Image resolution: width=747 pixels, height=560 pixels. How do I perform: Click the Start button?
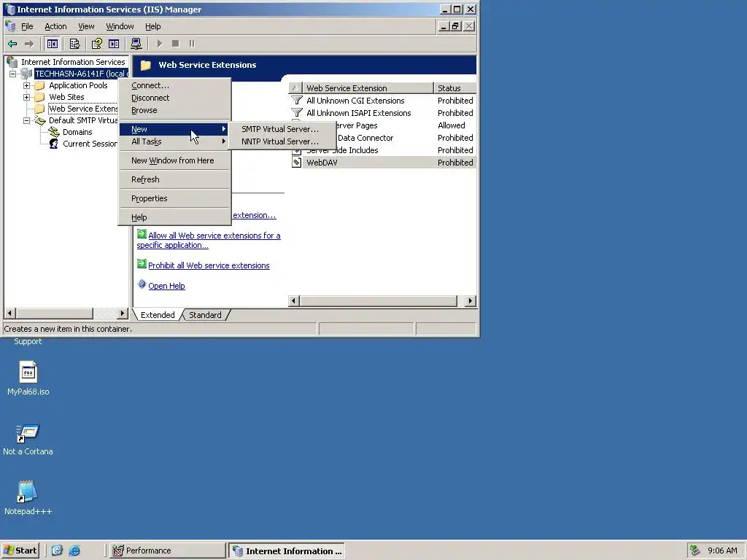(x=20, y=551)
